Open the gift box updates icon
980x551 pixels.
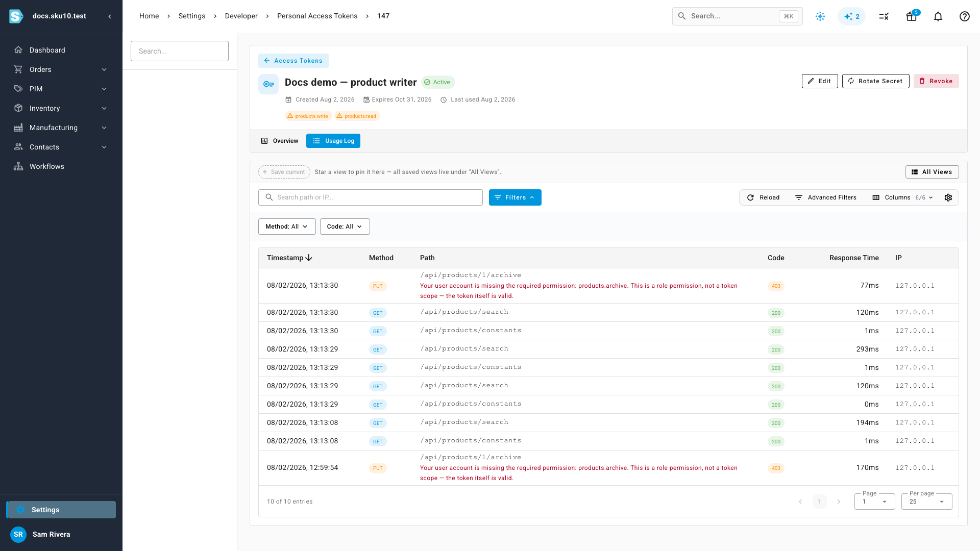coord(912,16)
